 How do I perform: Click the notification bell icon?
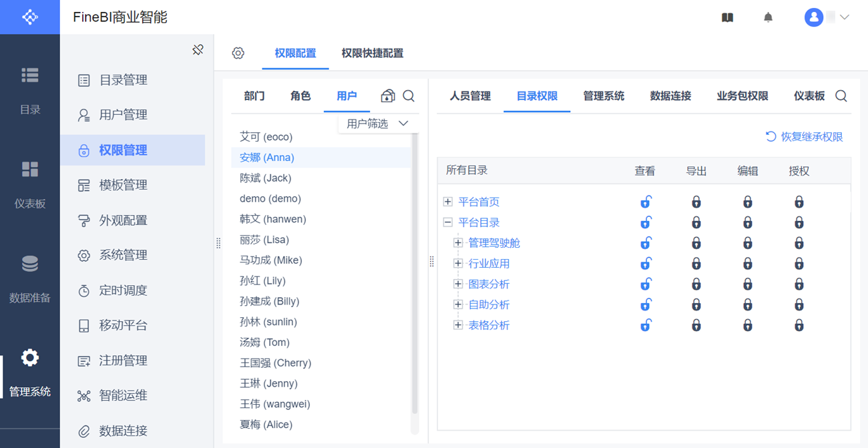(x=768, y=18)
